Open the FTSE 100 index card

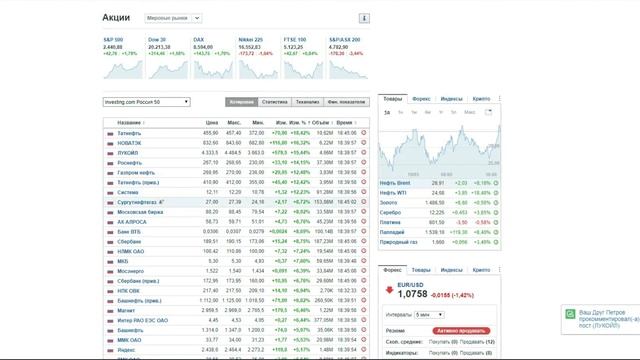[295, 40]
